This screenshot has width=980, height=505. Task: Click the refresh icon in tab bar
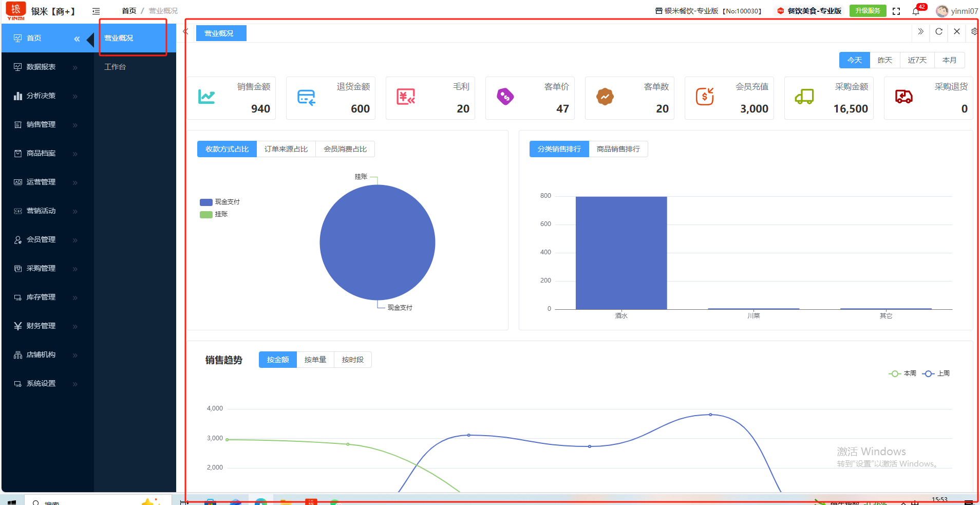coord(939,31)
